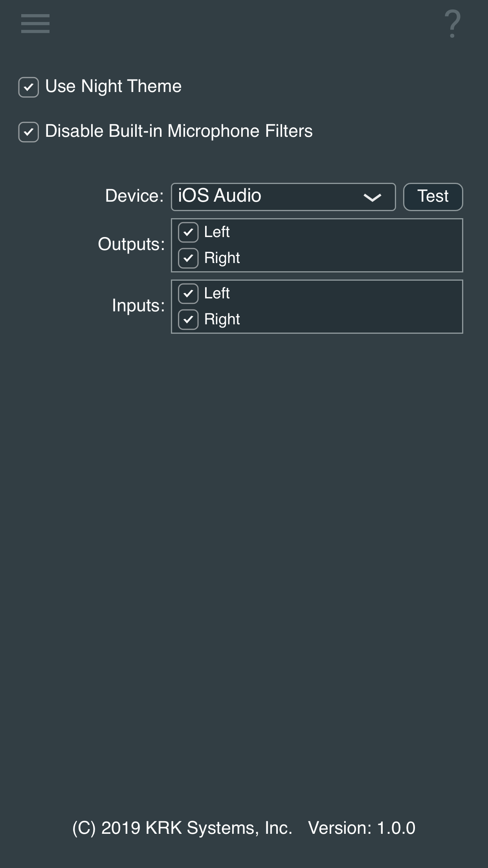
Task: Click the "Inputs:" field label
Action: pyautogui.click(x=138, y=305)
